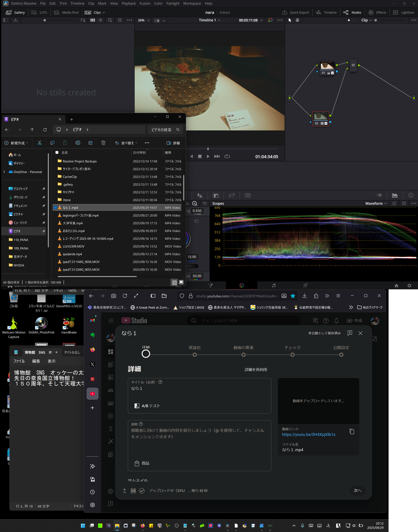Expand the OneDrive - Personal tree item
Viewport: 418px width, 532px height.
coord(4,172)
